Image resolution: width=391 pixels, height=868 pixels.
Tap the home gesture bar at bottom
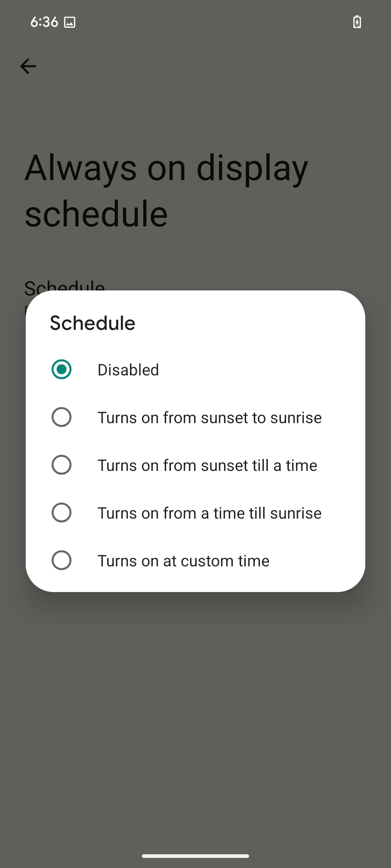(x=195, y=856)
